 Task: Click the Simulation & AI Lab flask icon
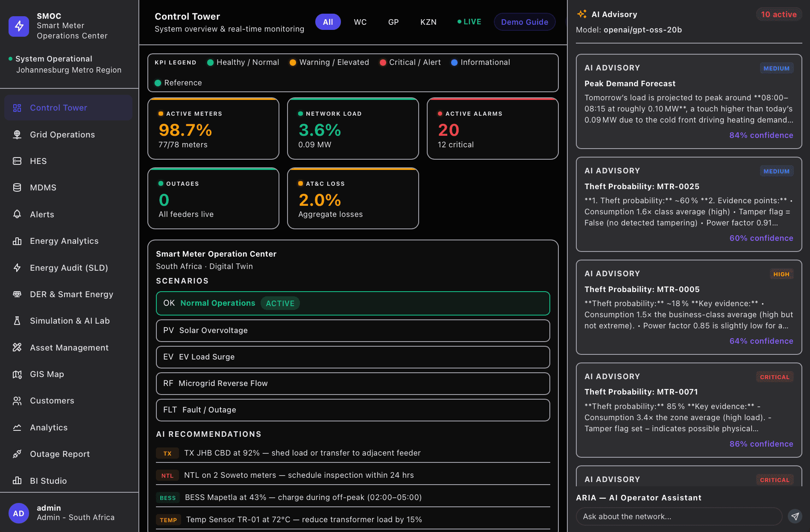[17, 321]
